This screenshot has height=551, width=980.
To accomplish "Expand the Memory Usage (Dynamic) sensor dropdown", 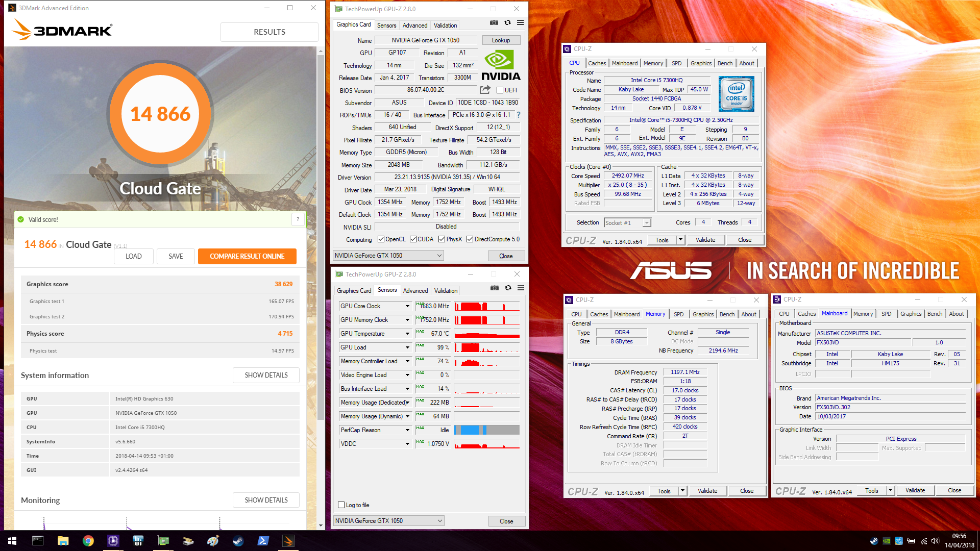I will (407, 416).
